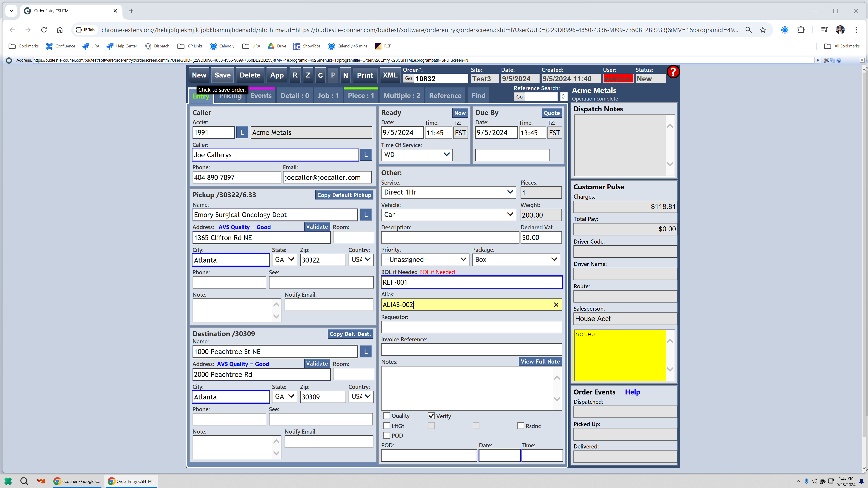Reload the page
Screen dimensions: 868x488
[x=44, y=30]
